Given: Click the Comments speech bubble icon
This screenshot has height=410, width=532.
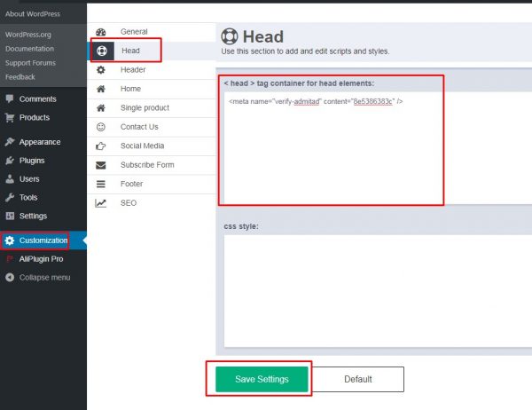Looking at the screenshot, I should pos(10,99).
